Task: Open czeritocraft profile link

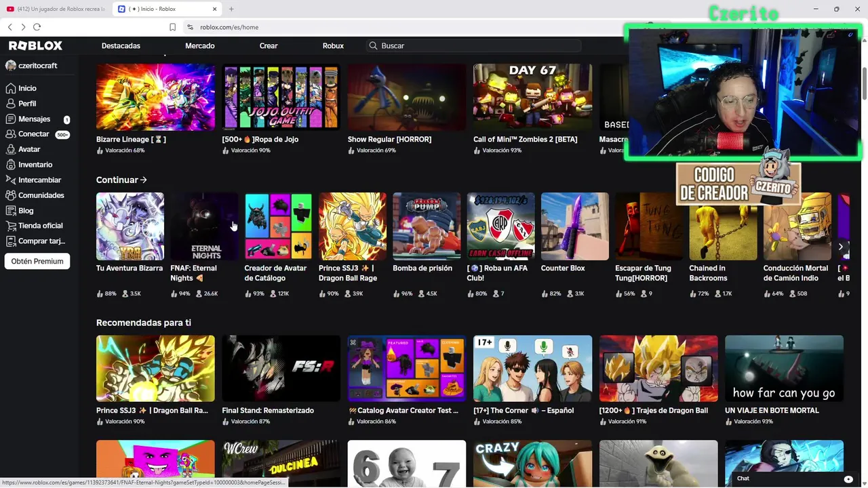Action: click(x=38, y=66)
